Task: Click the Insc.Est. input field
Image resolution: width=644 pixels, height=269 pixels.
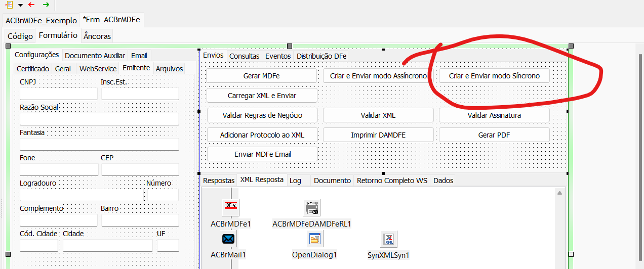Action: [140, 94]
